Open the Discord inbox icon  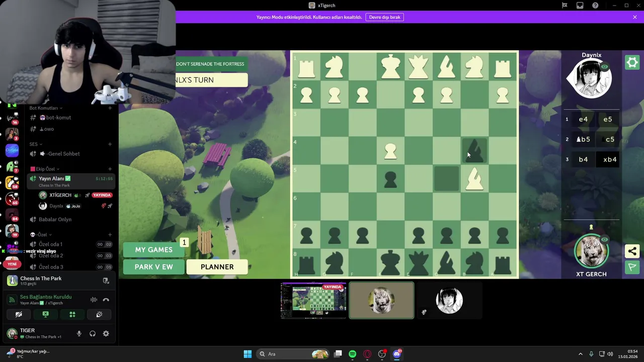(x=580, y=5)
